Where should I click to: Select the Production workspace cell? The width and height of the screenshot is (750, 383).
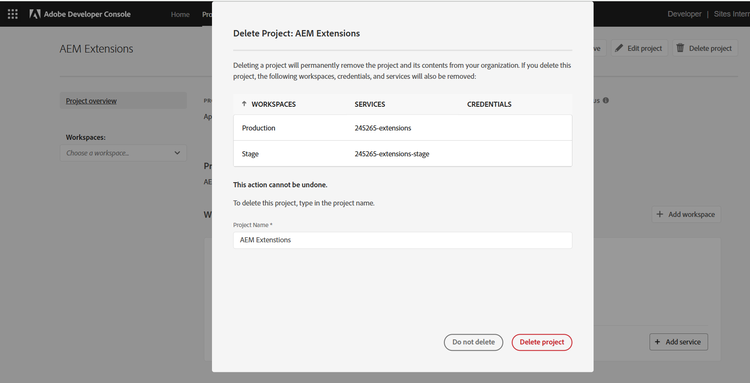[x=258, y=128]
